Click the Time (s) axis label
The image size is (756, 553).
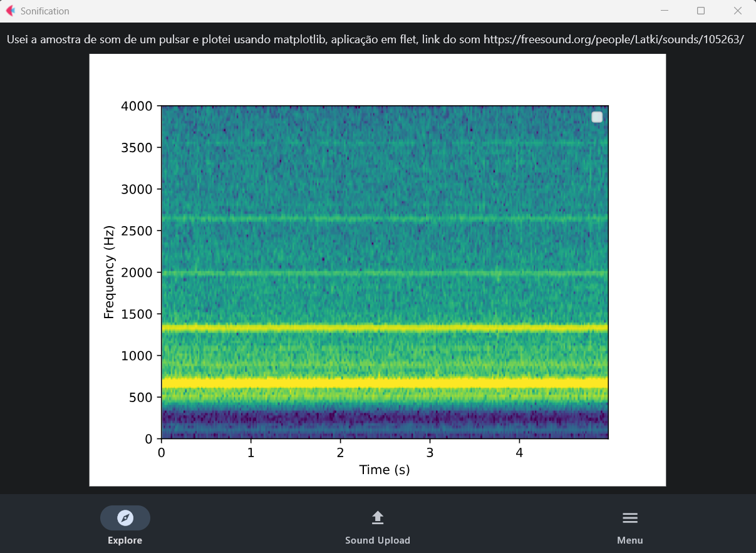(x=384, y=470)
